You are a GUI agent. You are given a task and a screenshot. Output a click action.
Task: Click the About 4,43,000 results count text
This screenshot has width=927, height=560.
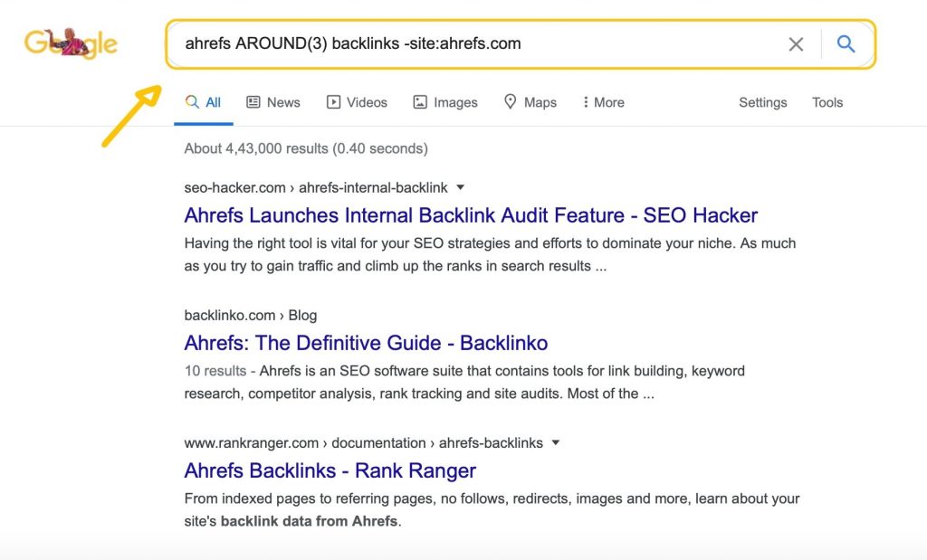[x=306, y=148]
